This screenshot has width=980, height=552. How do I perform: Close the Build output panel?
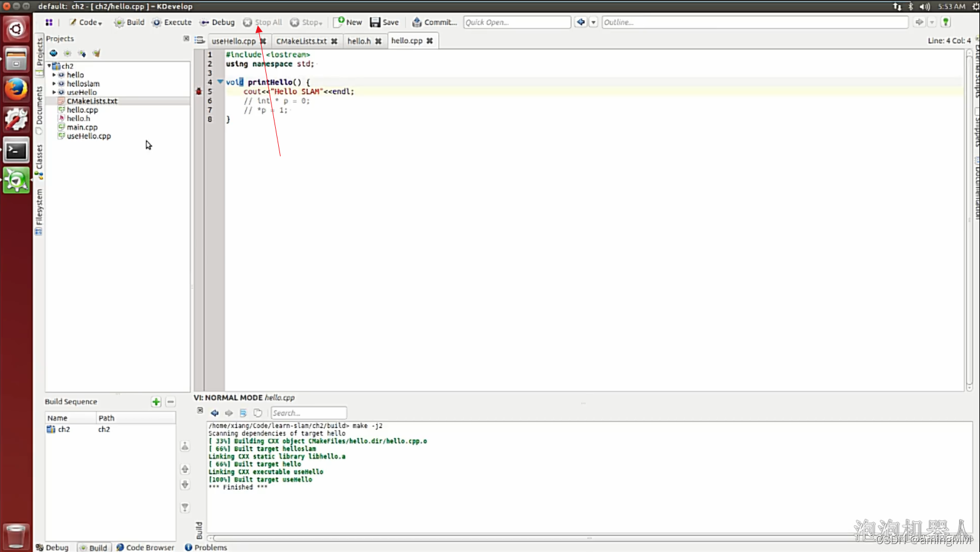200,411
